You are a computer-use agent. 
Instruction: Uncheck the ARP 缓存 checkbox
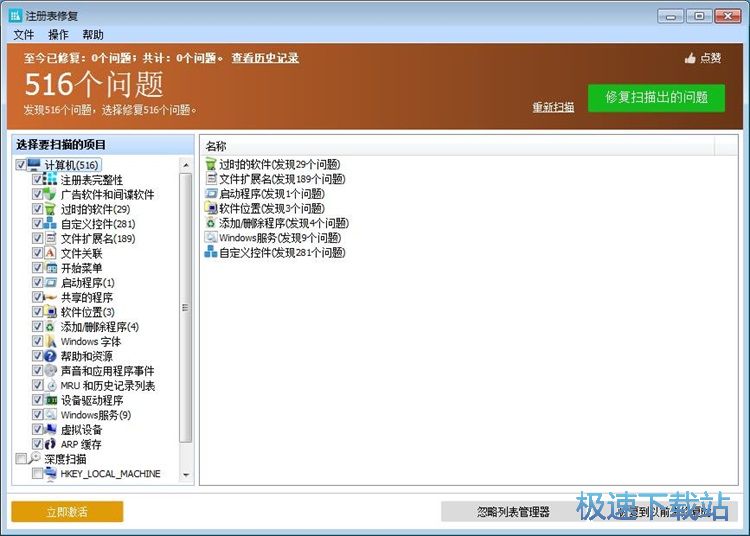pos(37,444)
